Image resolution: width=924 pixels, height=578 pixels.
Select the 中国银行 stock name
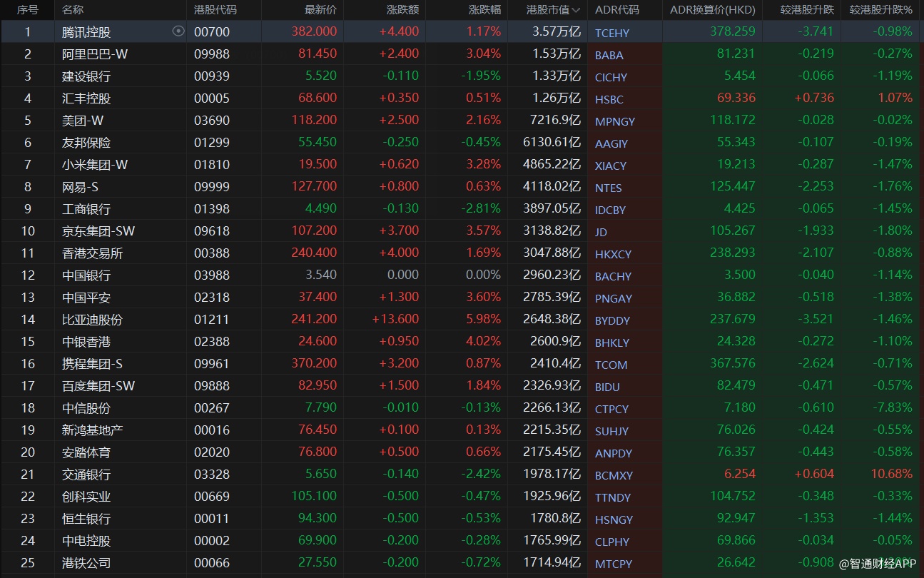pos(86,275)
